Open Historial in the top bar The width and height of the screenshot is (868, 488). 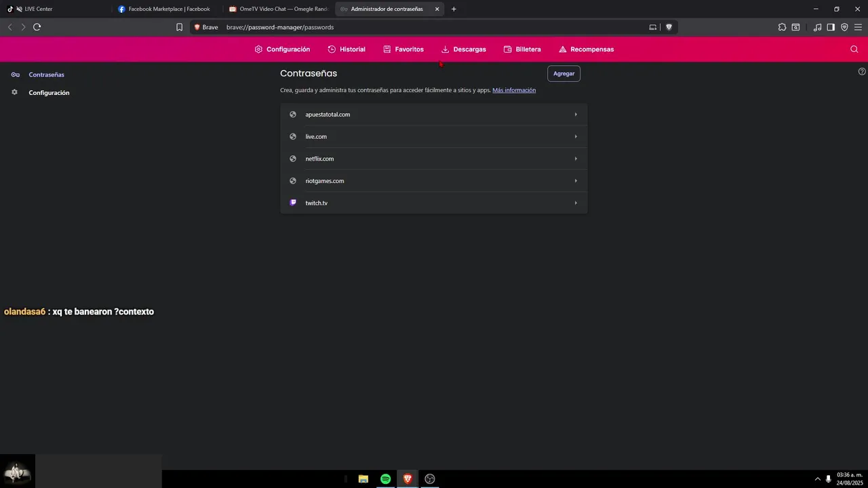click(x=347, y=49)
